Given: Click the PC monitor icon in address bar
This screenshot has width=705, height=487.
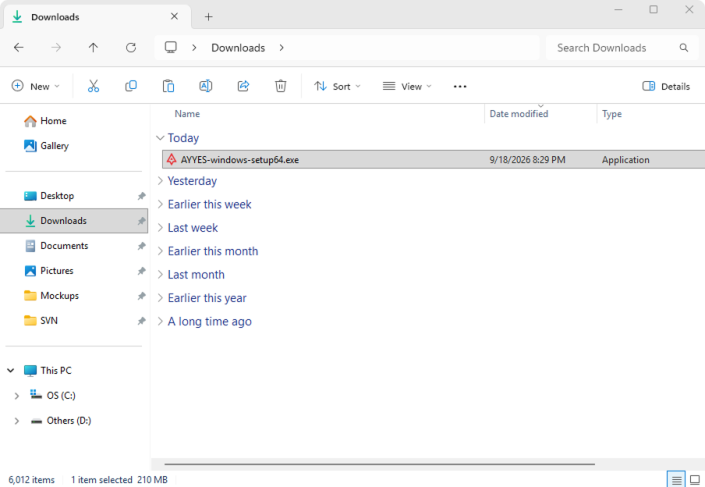Looking at the screenshot, I should (x=171, y=47).
